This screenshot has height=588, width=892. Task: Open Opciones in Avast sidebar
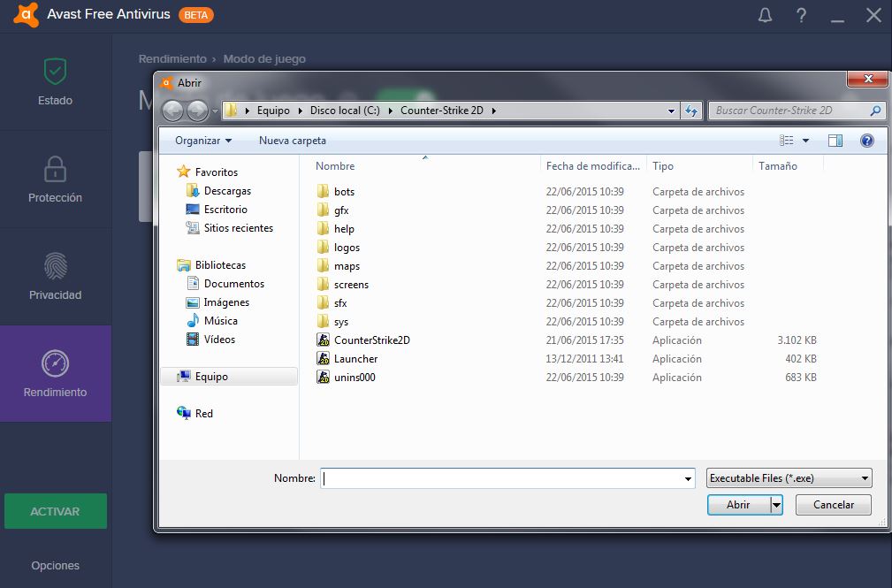[55, 565]
